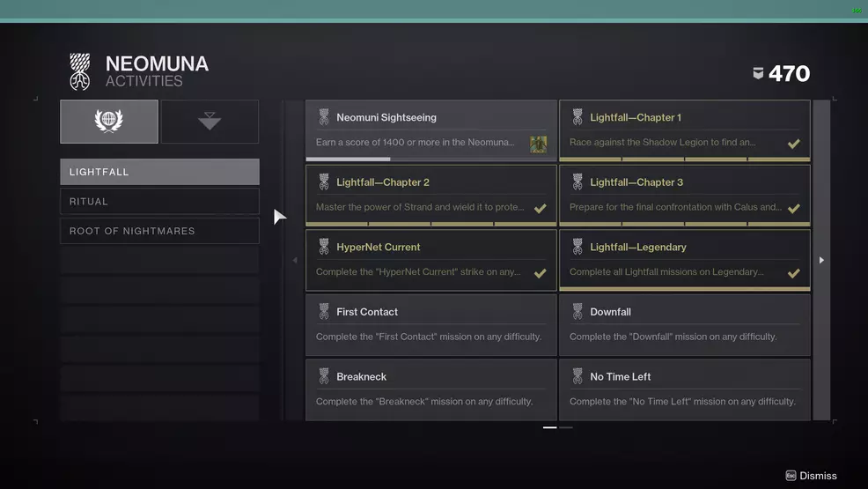Click the HyperNet Current completion checkmark
The width and height of the screenshot is (868, 489).
point(540,273)
